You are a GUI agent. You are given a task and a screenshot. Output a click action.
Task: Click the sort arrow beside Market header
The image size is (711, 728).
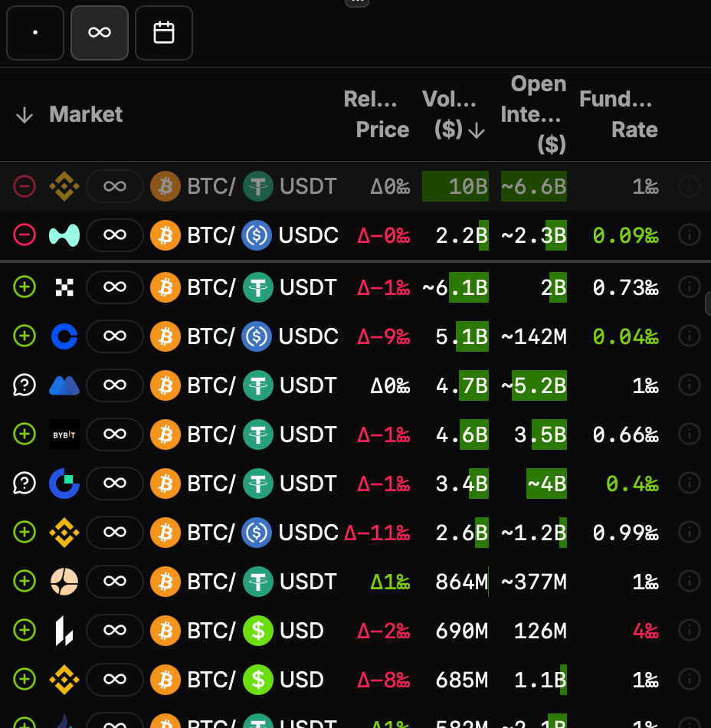24,115
